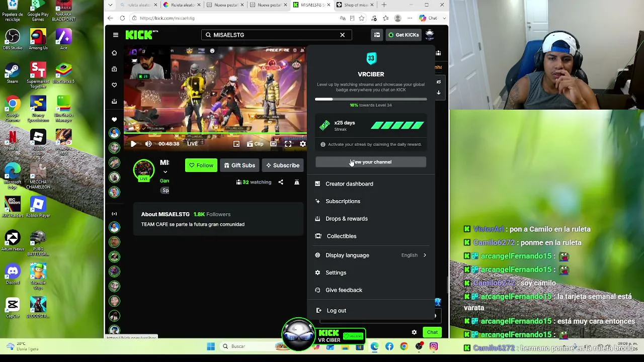Open the Netflix desktop shortcut
The width and height of the screenshot is (644, 362).
pyautogui.click(x=13, y=140)
